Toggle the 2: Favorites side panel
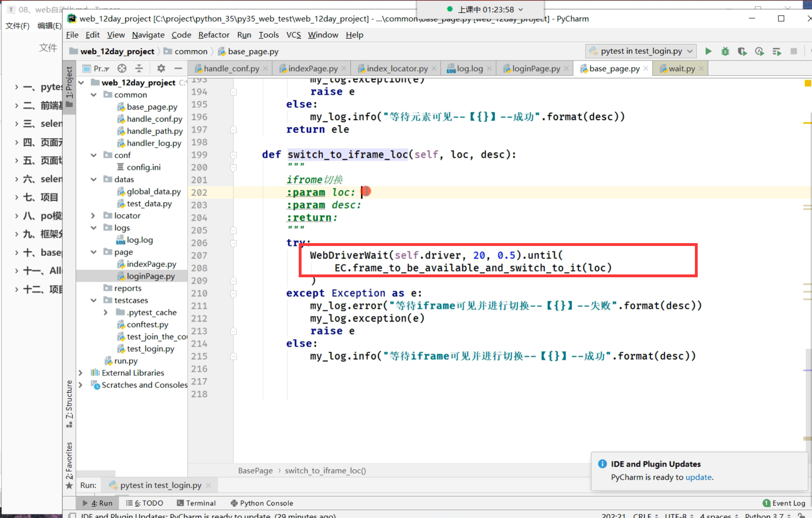The width and height of the screenshot is (812, 518). (69, 465)
